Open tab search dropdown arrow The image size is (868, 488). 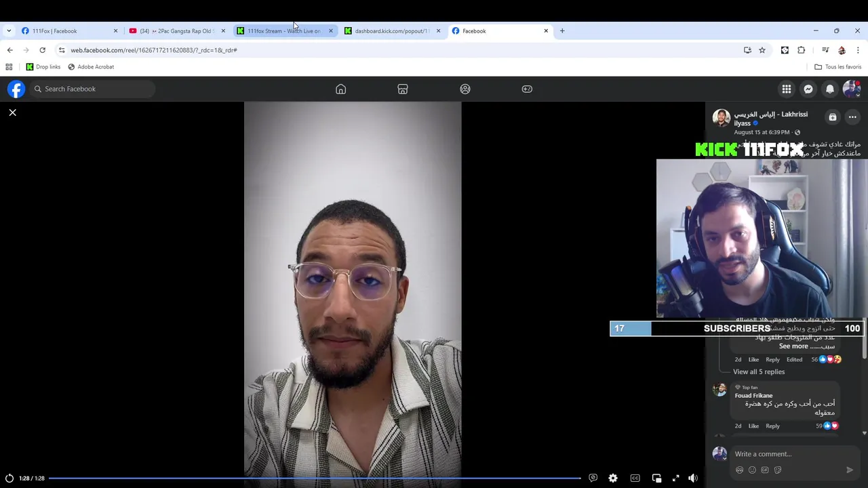(9, 30)
